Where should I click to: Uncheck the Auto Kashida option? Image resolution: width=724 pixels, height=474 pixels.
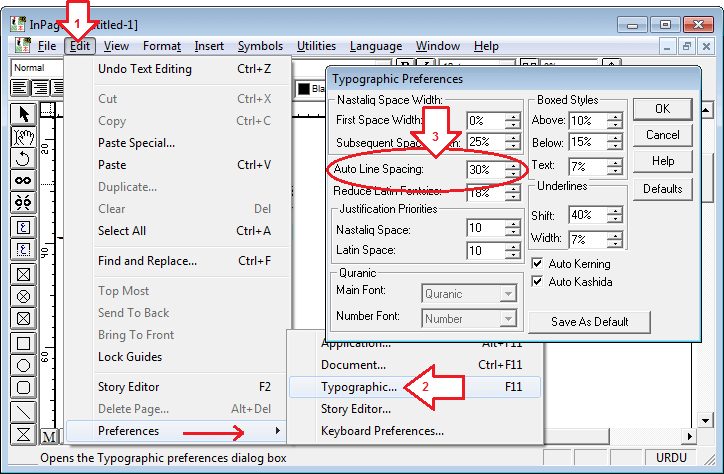coord(538,282)
